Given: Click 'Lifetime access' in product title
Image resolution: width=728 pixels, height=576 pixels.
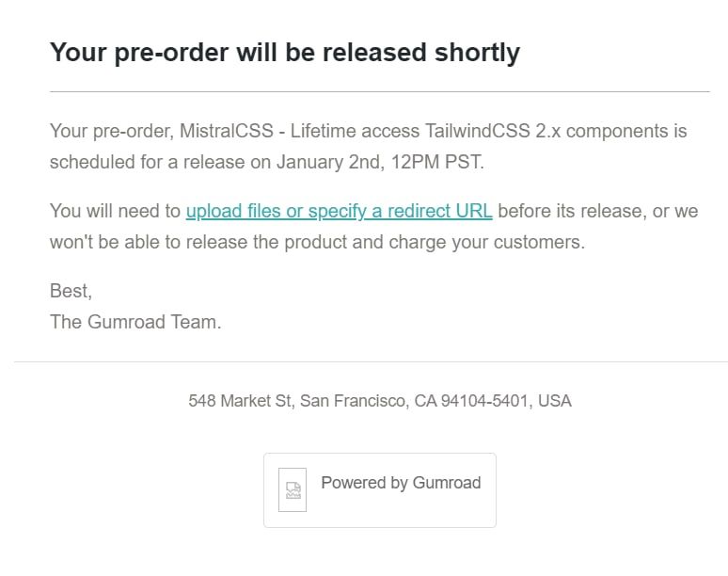Looking at the screenshot, I should coord(356,131).
